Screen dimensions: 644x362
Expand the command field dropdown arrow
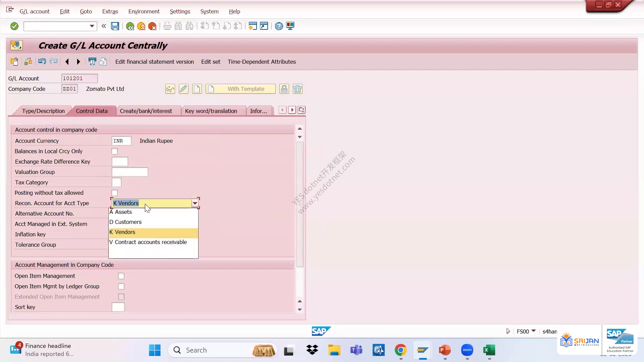pos(92,26)
